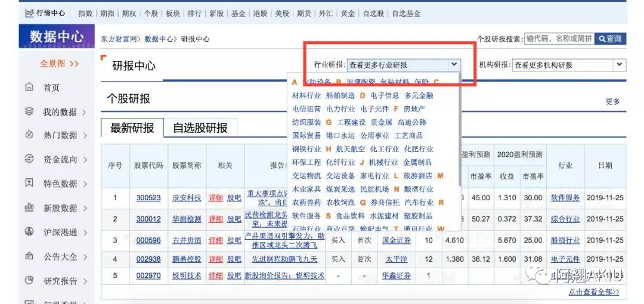The height and width of the screenshot is (304, 644).
Task: Select 工程建设 in industry dropdown list
Action: pyautogui.click(x=351, y=122)
